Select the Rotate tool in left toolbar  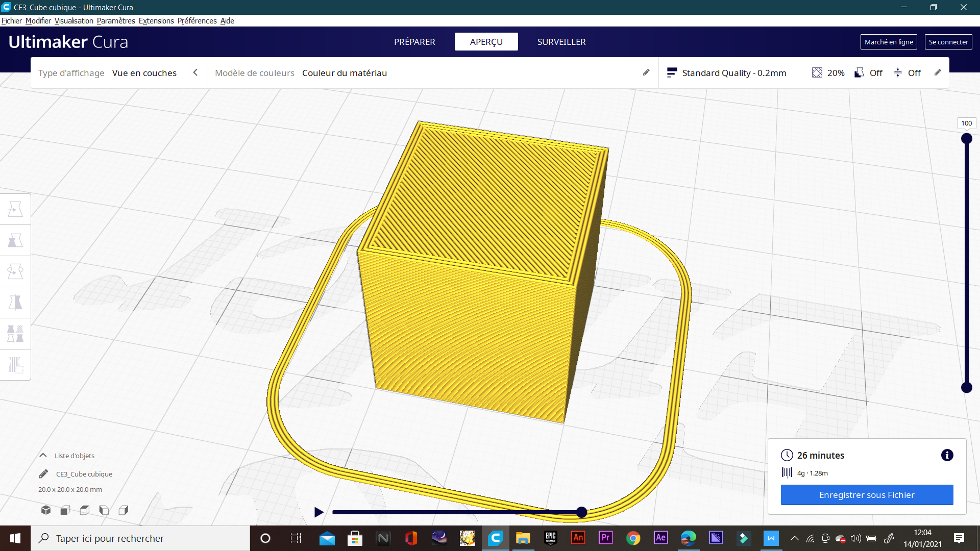pos(15,271)
